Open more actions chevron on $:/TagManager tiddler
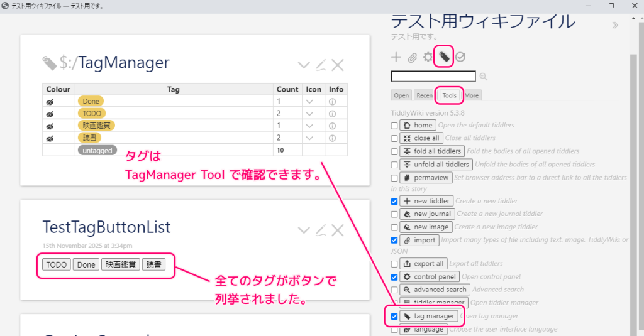The height and width of the screenshot is (336, 644). 304,65
